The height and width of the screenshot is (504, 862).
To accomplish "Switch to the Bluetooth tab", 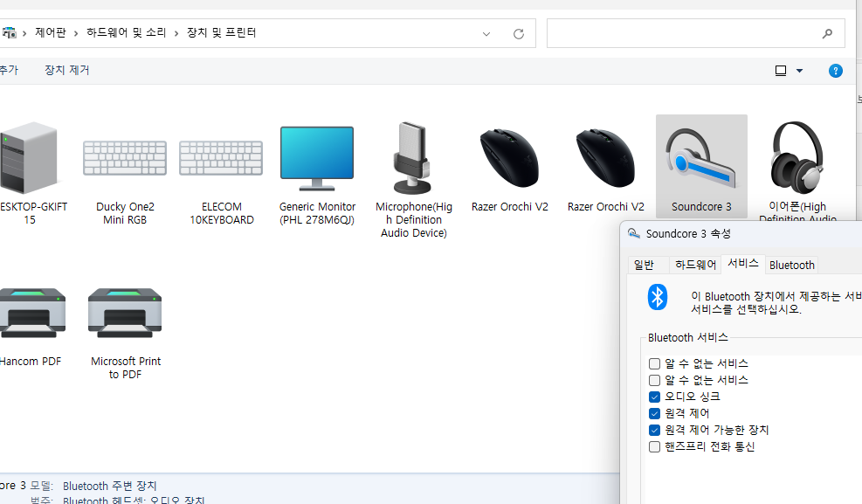I will [x=791, y=266].
